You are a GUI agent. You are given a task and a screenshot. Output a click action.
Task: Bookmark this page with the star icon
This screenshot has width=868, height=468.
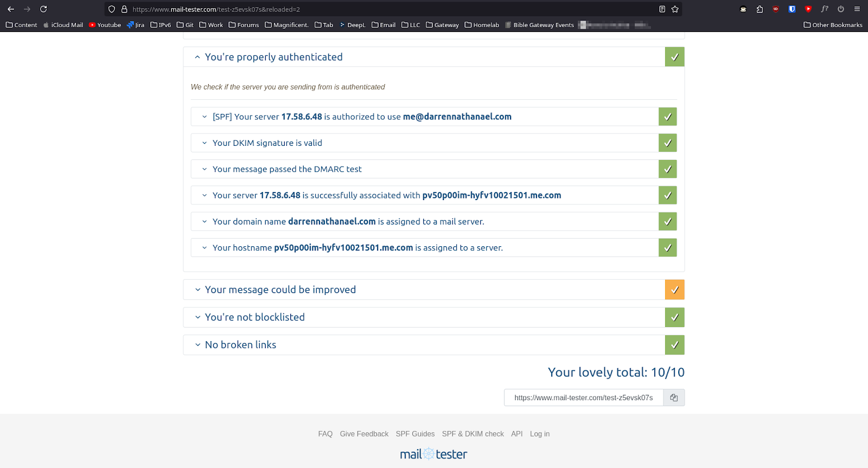[x=675, y=9]
